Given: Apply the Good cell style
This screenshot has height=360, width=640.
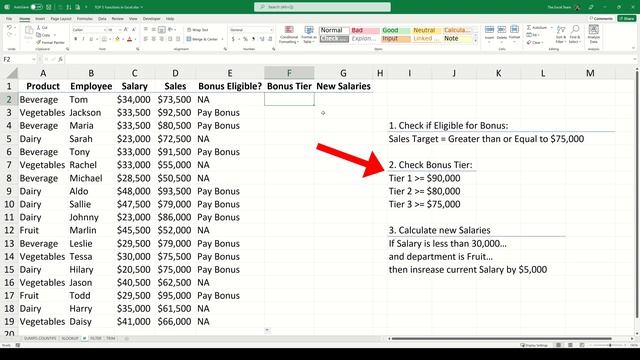Looking at the screenshot, I should [396, 30].
